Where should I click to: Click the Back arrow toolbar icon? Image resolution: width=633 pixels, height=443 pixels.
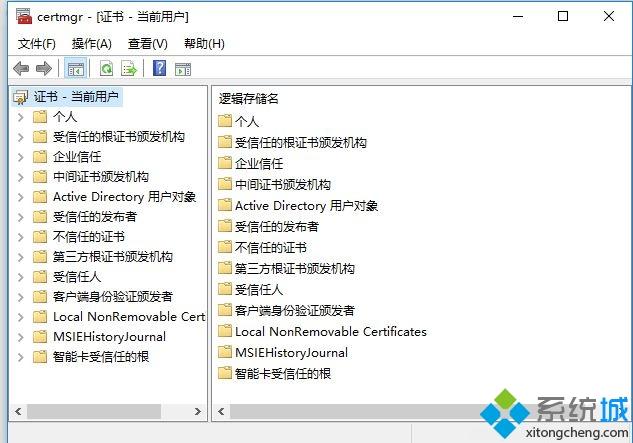21,69
